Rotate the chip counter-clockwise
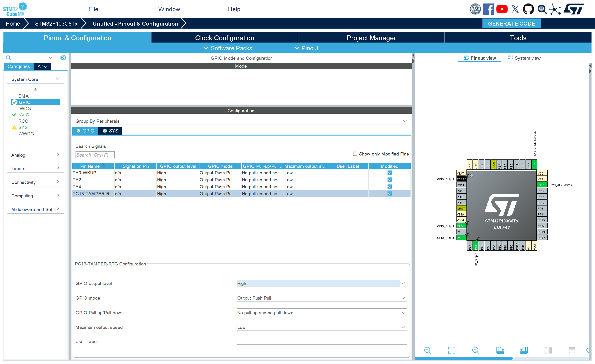 point(524,350)
